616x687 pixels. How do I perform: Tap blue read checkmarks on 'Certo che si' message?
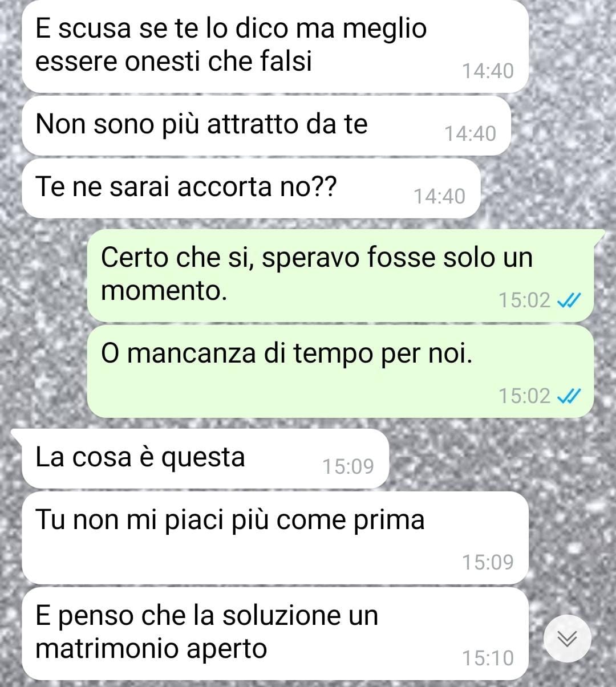[x=569, y=300]
